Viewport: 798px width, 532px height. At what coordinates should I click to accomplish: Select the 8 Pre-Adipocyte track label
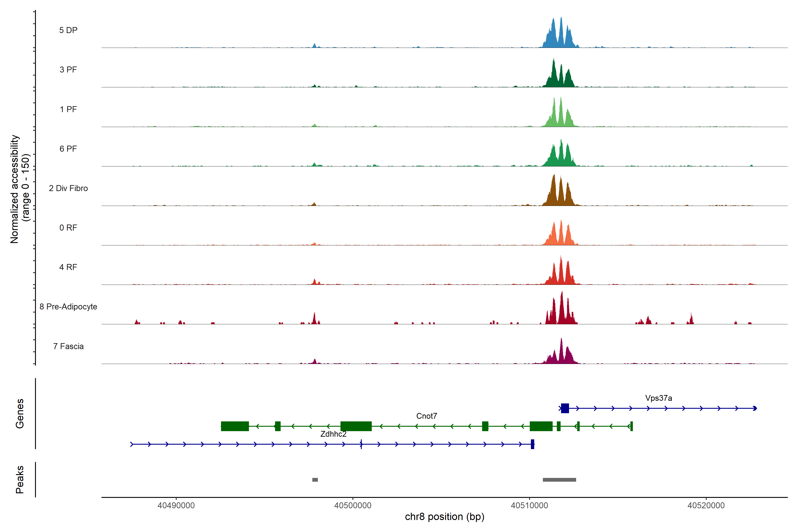68,307
